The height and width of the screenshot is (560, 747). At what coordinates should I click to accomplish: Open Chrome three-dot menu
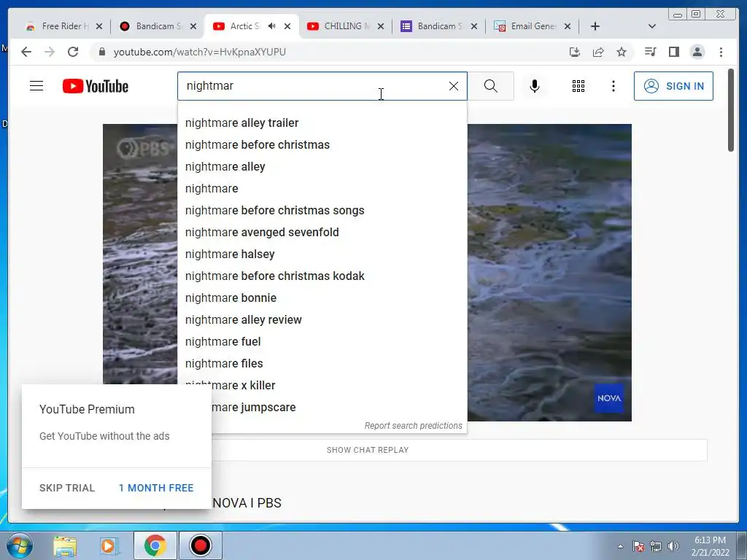pyautogui.click(x=721, y=52)
